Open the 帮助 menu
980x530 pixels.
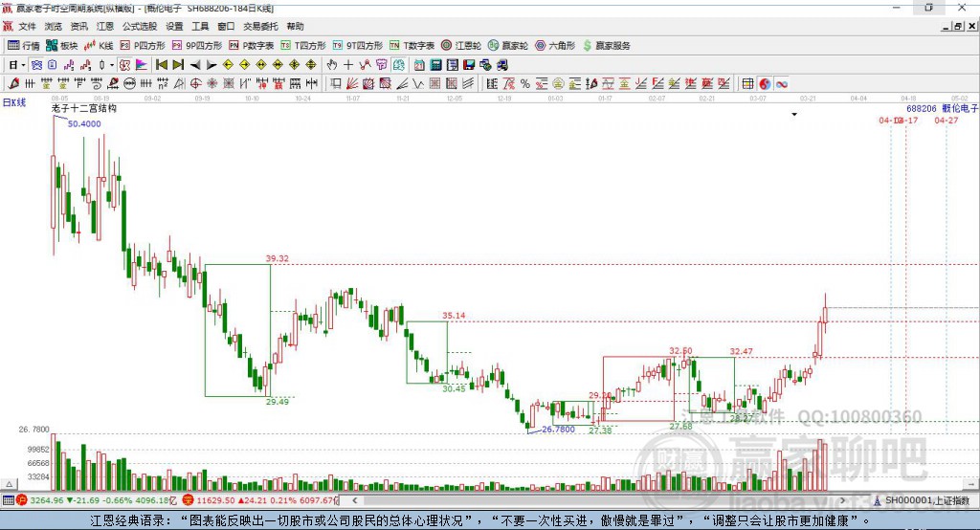point(295,26)
